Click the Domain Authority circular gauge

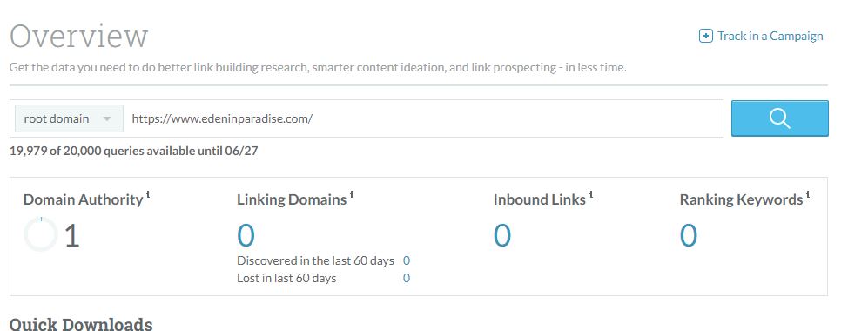(40, 234)
